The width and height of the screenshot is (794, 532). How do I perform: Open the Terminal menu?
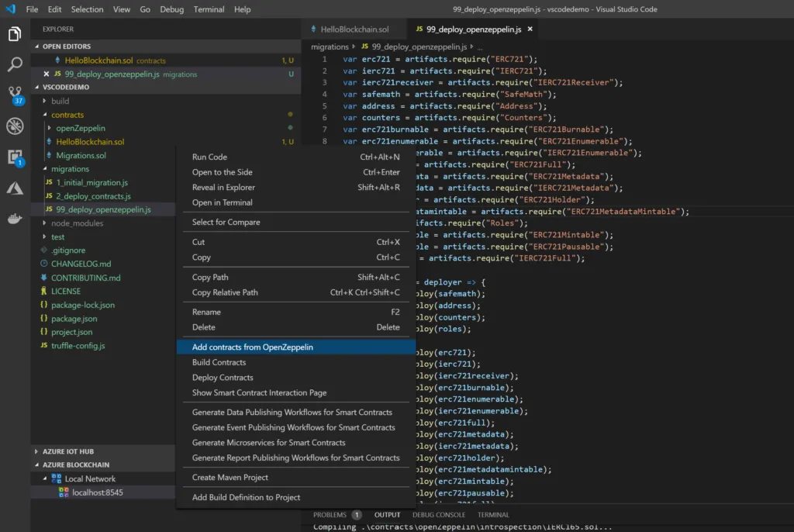209,9
